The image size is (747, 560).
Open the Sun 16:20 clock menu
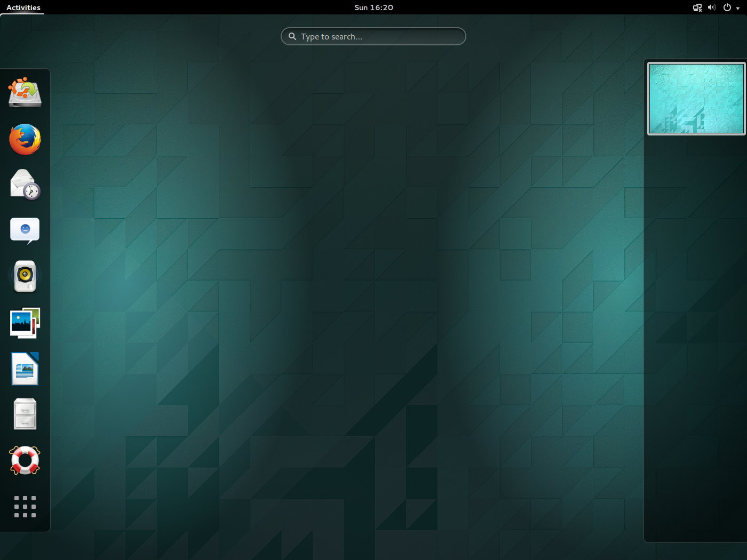pos(373,7)
